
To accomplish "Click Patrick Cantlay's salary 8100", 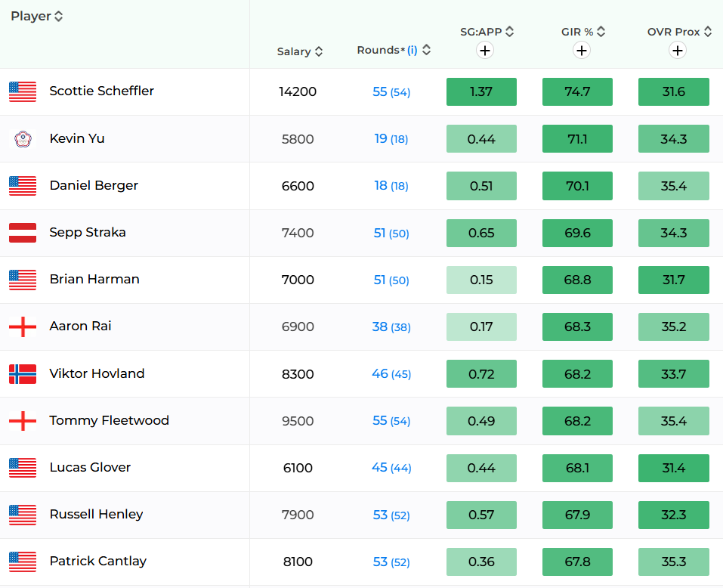I will pos(298,562).
